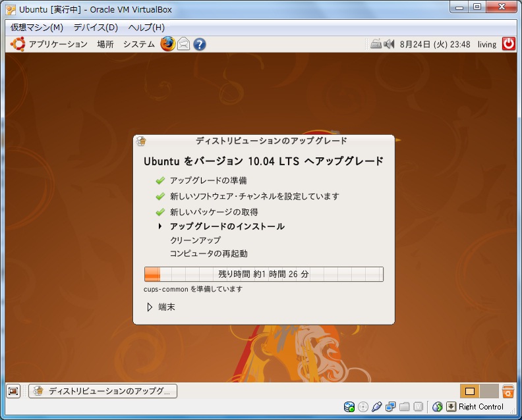Click the VirtualBox network status icon

[390, 407]
